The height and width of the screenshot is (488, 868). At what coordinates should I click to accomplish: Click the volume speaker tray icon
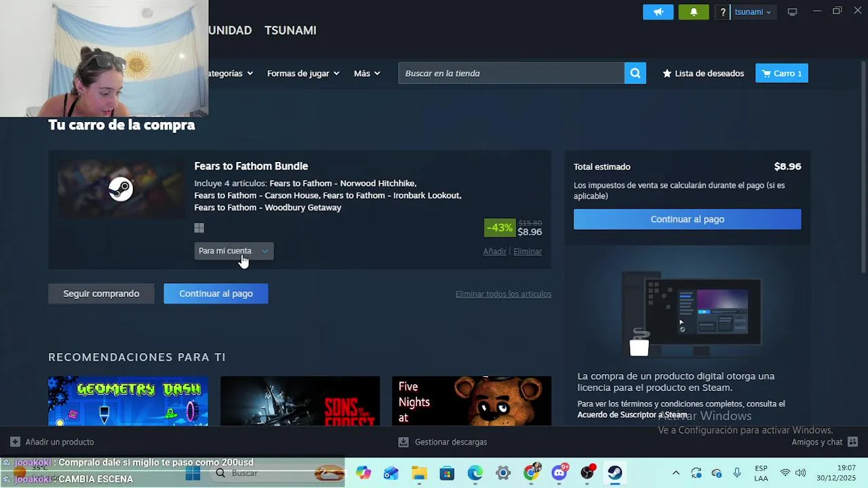[x=801, y=473]
